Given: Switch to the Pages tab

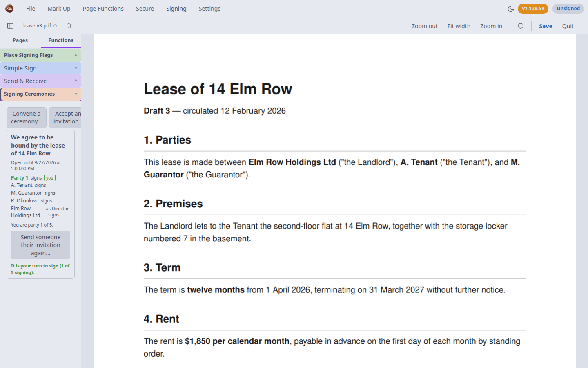Looking at the screenshot, I should [x=20, y=40].
